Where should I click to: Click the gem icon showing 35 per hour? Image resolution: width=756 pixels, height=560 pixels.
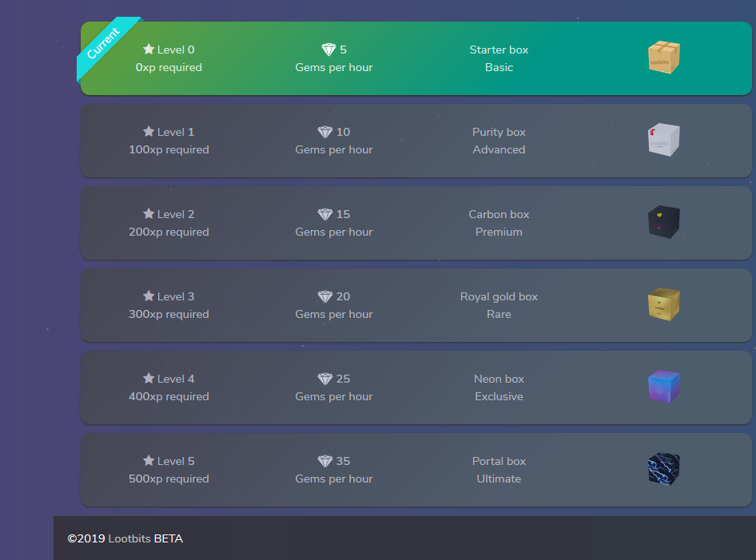(324, 460)
